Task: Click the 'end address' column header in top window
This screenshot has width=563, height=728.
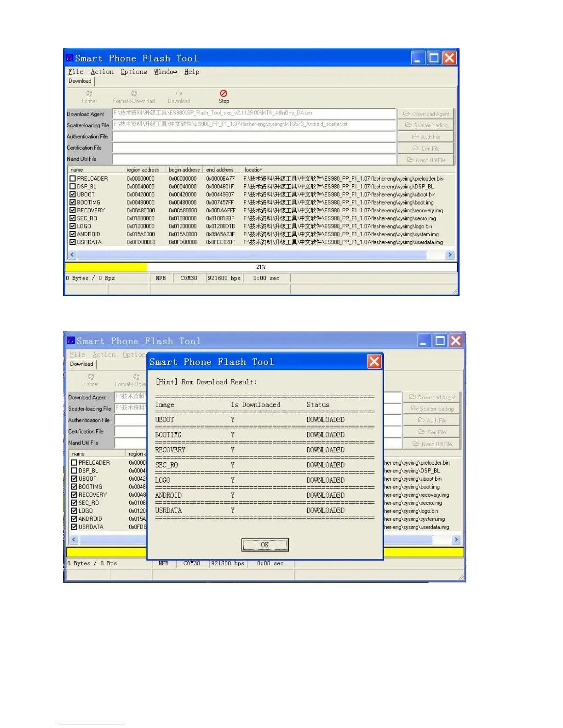Action: click(221, 170)
